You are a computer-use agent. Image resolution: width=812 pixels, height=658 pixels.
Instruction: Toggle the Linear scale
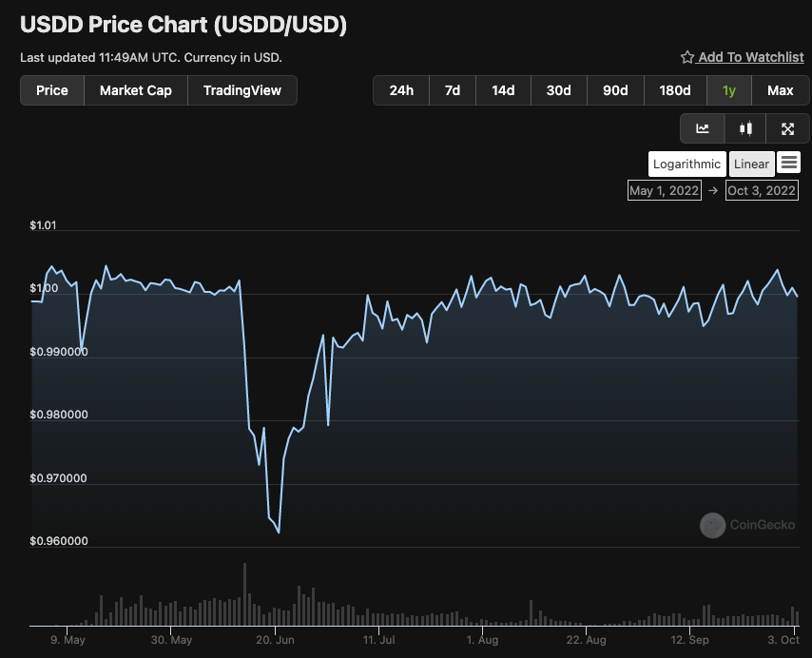(x=751, y=164)
